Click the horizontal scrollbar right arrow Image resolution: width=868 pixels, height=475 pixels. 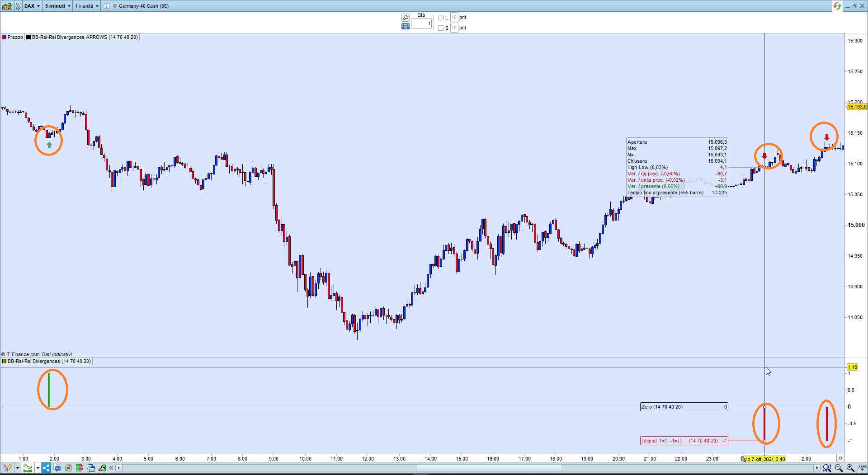pyautogui.click(x=817, y=468)
